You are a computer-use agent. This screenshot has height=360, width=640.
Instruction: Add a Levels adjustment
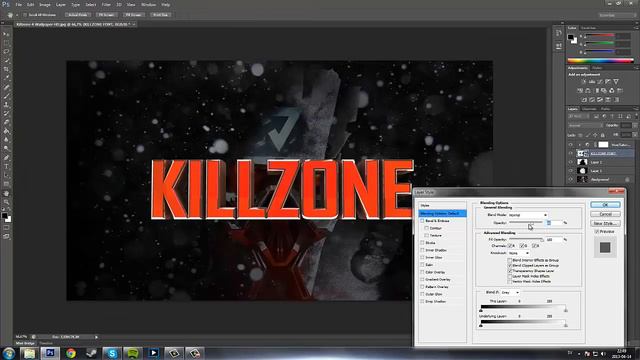tap(592, 82)
